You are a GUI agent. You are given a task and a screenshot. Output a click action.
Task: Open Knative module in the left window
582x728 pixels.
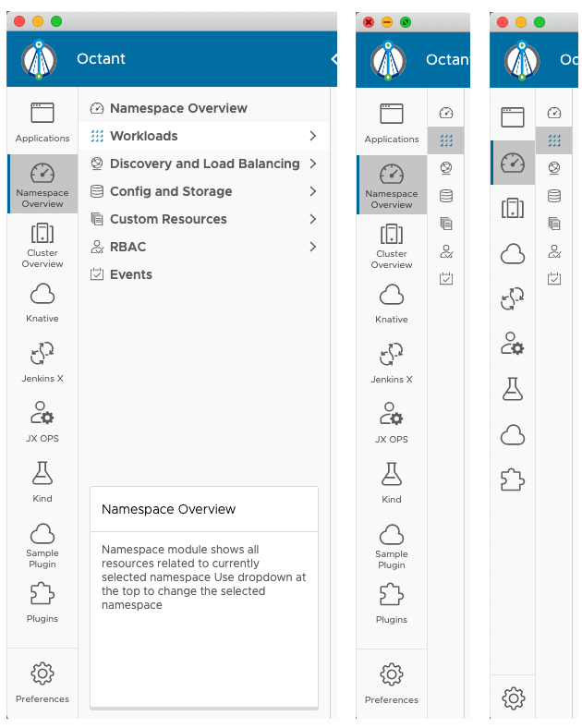[x=42, y=303]
